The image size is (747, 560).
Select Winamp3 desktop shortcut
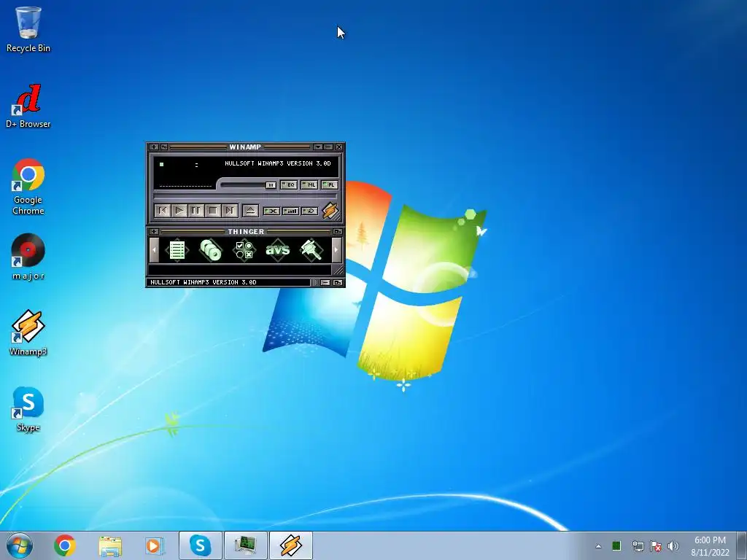pos(28,332)
